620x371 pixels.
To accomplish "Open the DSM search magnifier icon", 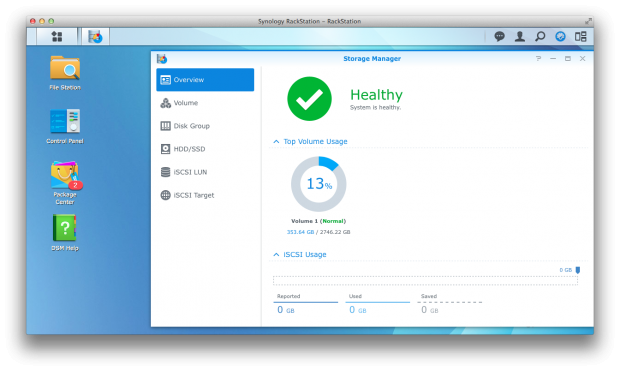I will click(x=540, y=36).
